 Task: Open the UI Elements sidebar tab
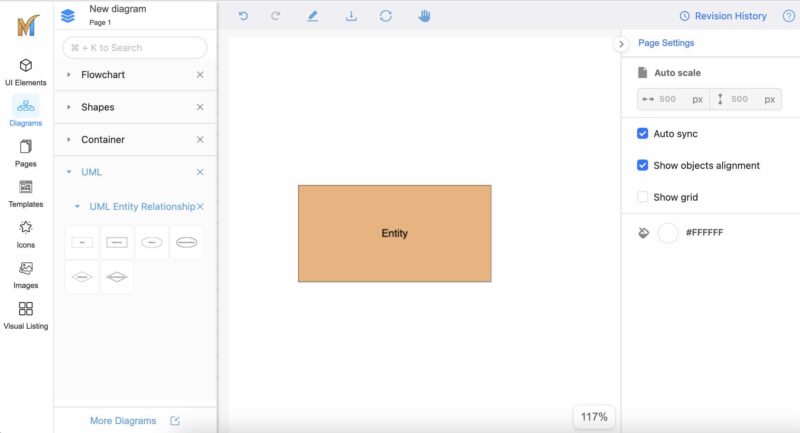(26, 71)
